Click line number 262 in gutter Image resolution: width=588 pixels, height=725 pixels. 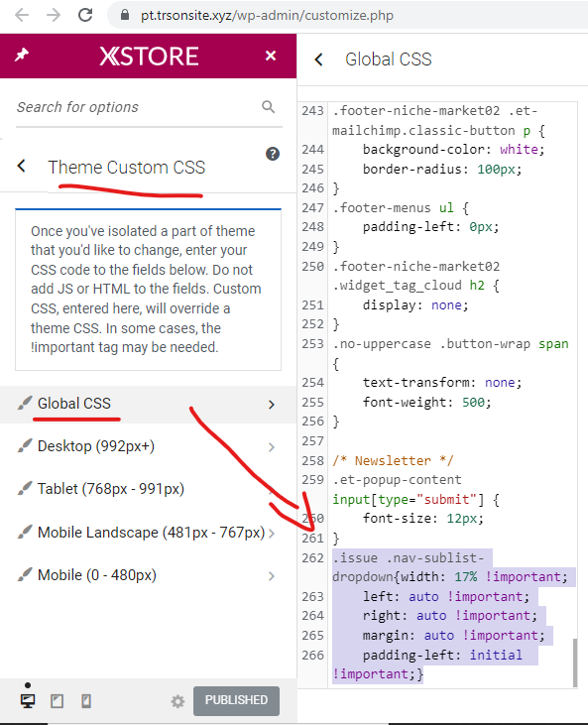pyautogui.click(x=313, y=558)
